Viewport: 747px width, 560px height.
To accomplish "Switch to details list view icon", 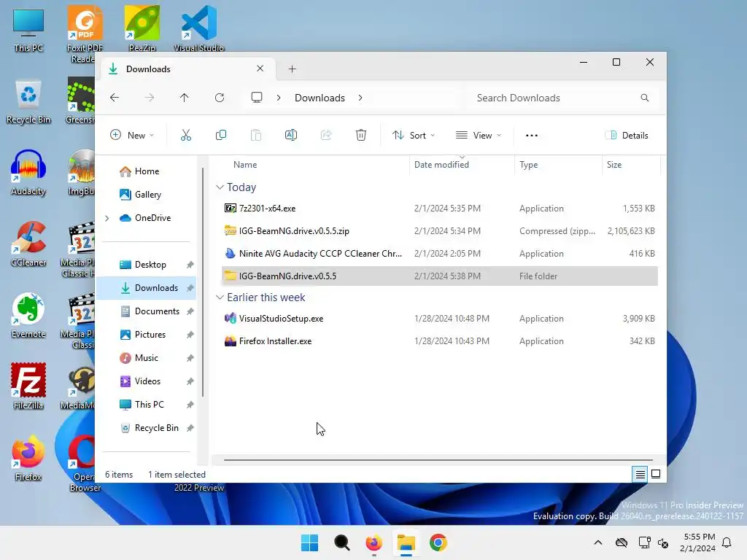I will click(x=640, y=474).
